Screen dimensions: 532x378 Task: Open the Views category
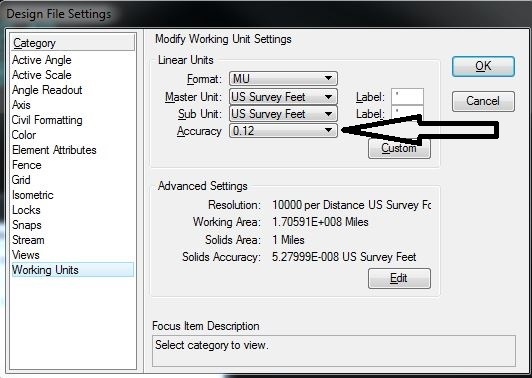25,255
